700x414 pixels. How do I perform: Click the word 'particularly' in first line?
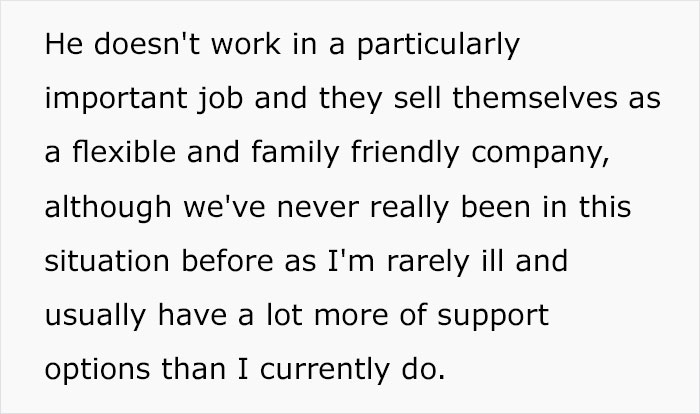438,46
